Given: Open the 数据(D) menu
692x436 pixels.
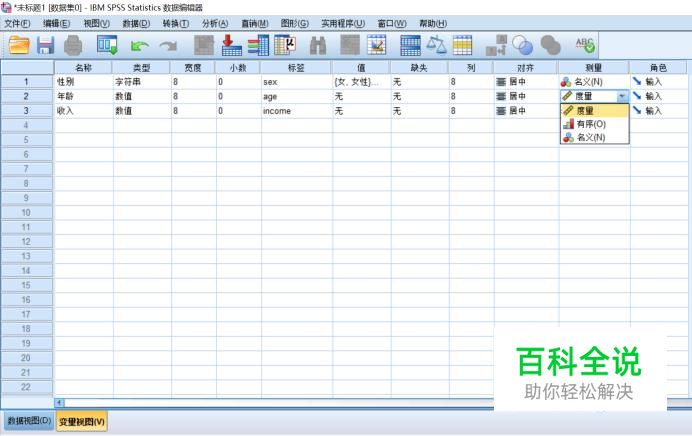Looking at the screenshot, I should tap(136, 23).
